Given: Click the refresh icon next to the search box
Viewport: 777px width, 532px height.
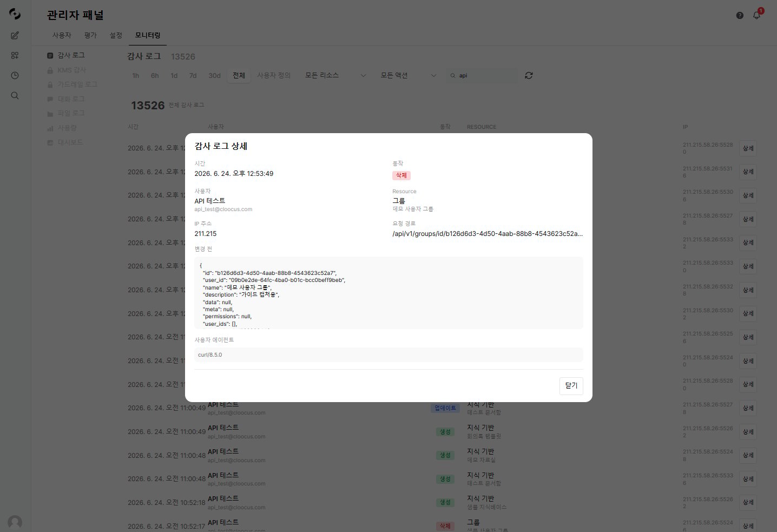Looking at the screenshot, I should 529,75.
